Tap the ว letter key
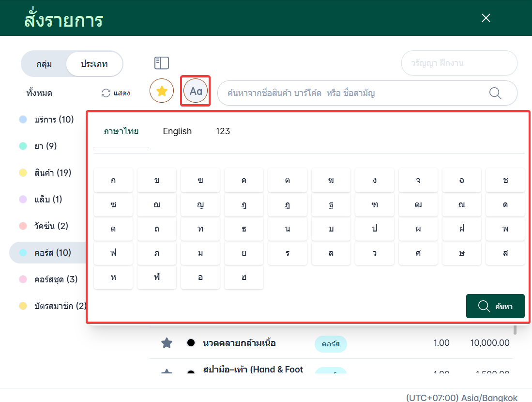The height and width of the screenshot is (402, 532). [375, 253]
